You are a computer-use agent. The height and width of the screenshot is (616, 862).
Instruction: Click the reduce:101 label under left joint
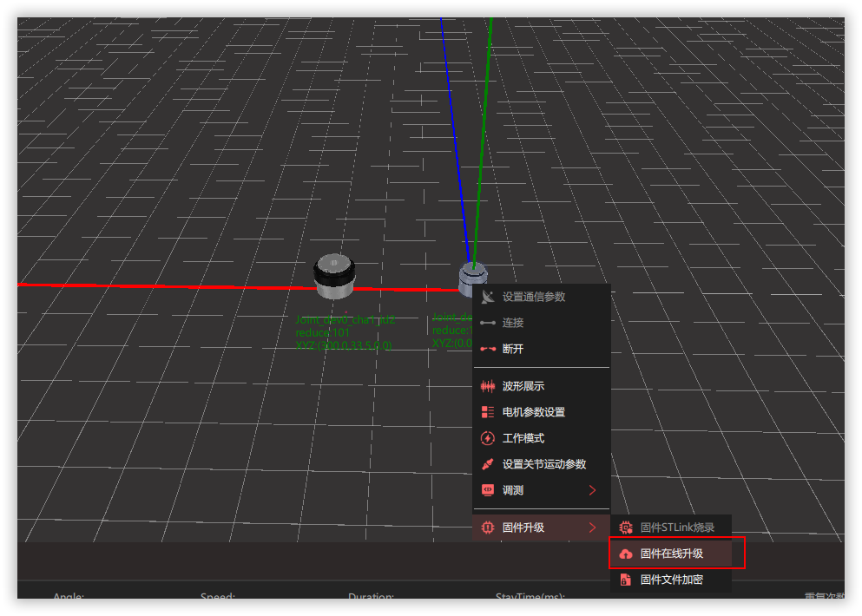click(x=323, y=332)
